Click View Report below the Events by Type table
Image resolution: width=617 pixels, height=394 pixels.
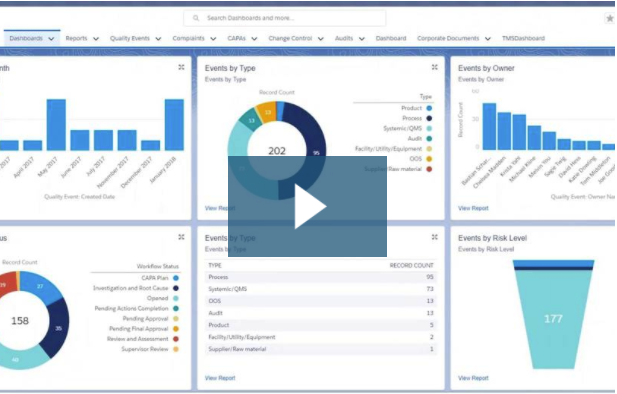[220, 378]
